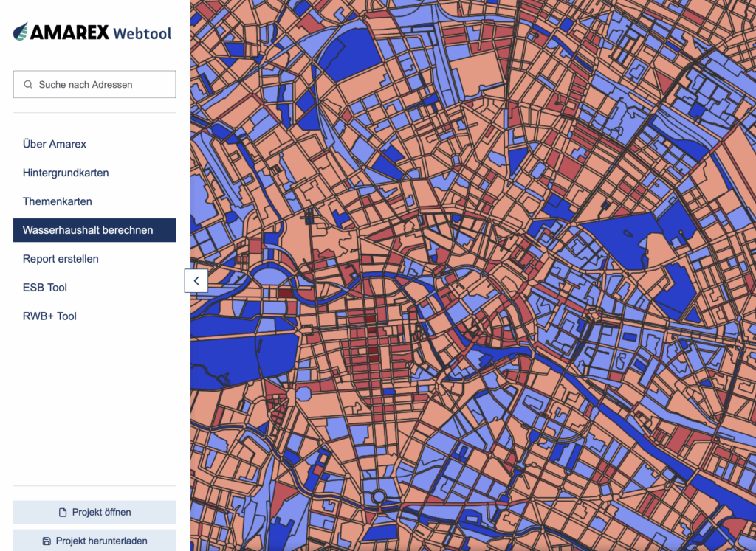Launch the RWB+ Tool
Image resolution: width=756 pixels, height=551 pixels.
pos(49,316)
